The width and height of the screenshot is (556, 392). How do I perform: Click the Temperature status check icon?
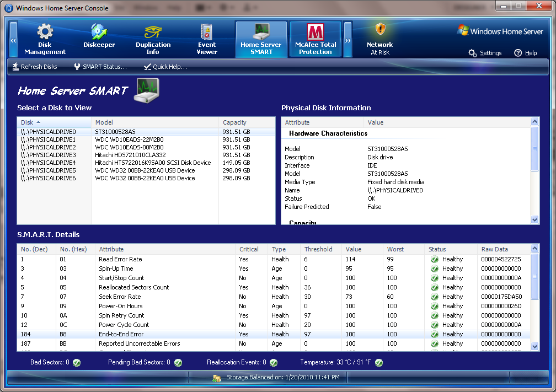click(379, 363)
